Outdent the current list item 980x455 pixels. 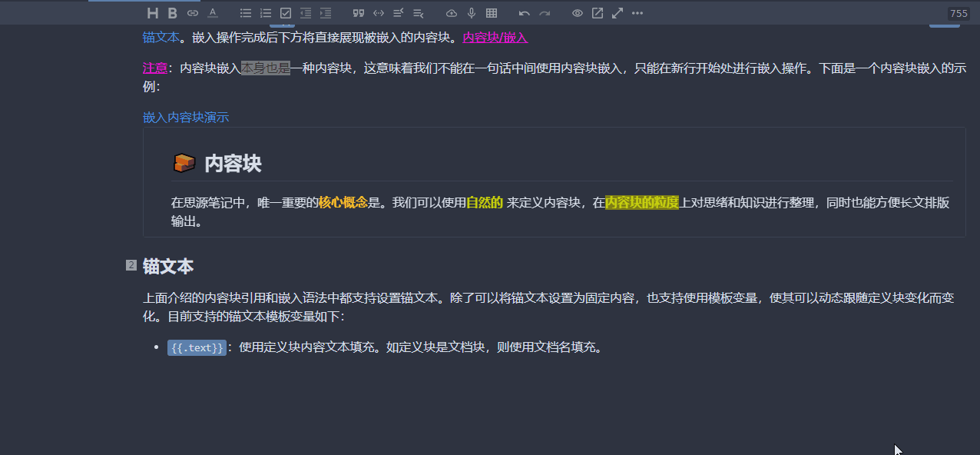point(306,13)
